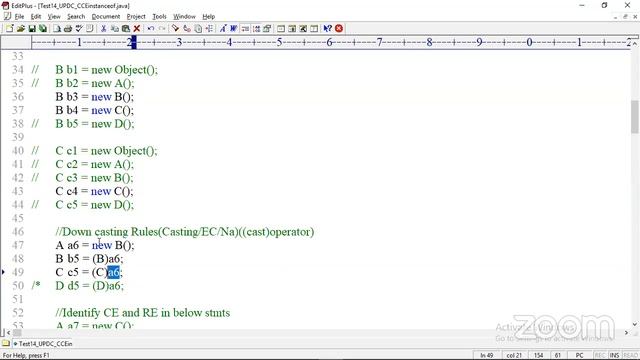The width and height of the screenshot is (640, 360).
Task: Click the red stop icon in the toolbar
Action: pos(339,29)
